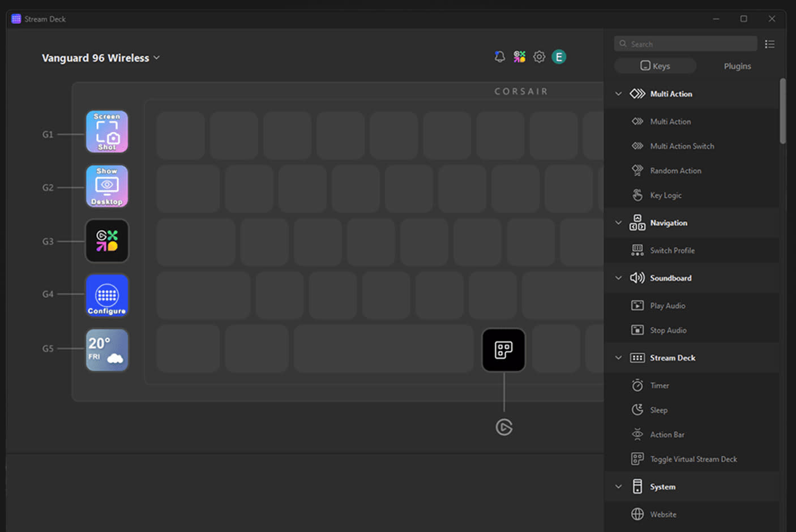Viewport: 796px width, 532px height.
Task: Select the Key Logic label
Action: pyautogui.click(x=666, y=195)
